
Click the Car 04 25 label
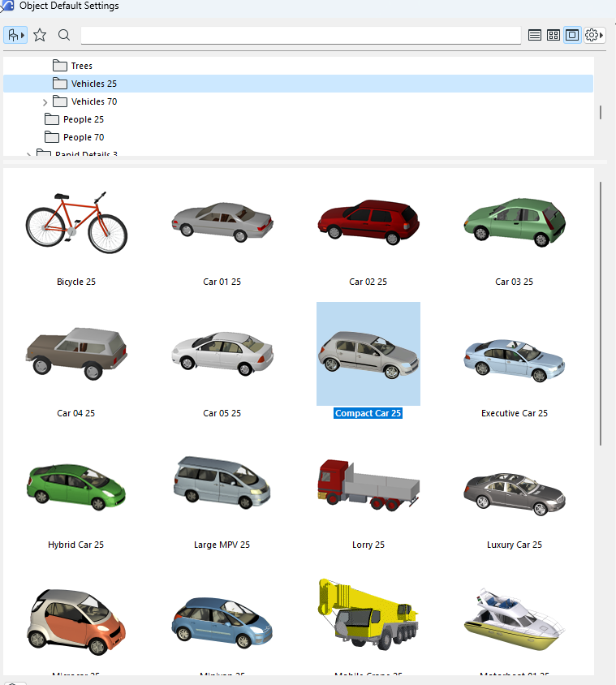(76, 413)
